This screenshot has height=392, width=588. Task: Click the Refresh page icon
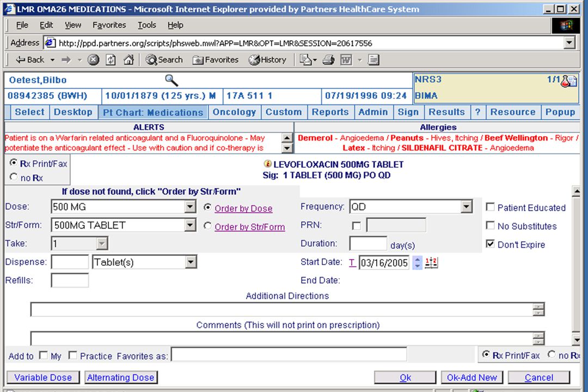[111, 60]
